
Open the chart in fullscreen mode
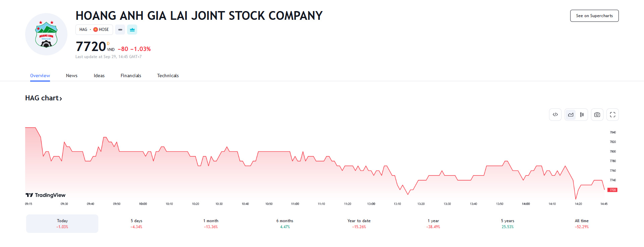(x=612, y=115)
